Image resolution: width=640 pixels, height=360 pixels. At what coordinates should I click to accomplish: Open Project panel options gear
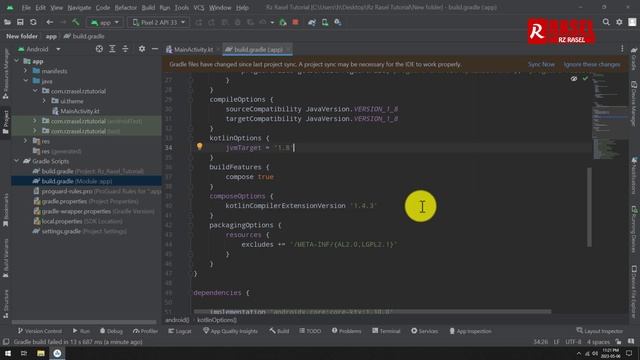pyautogui.click(x=142, y=49)
